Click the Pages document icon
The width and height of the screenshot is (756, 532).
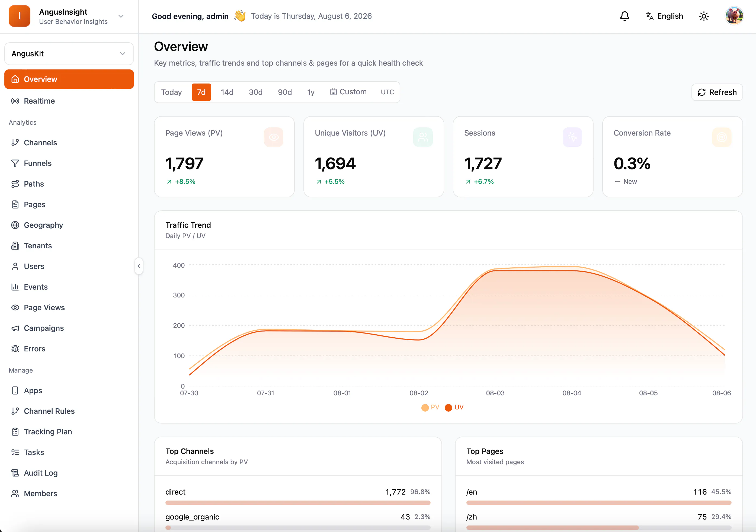[x=15, y=204]
